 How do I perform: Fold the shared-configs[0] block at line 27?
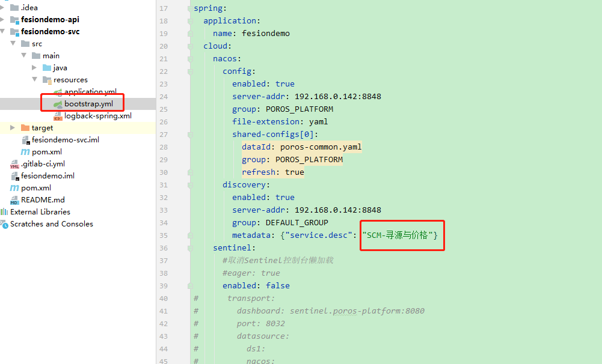pyautogui.click(x=190, y=135)
